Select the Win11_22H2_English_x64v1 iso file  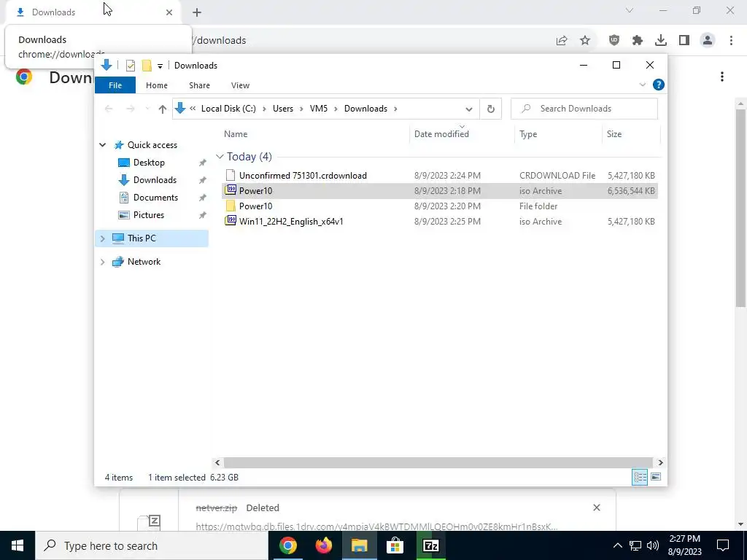coord(440,222)
